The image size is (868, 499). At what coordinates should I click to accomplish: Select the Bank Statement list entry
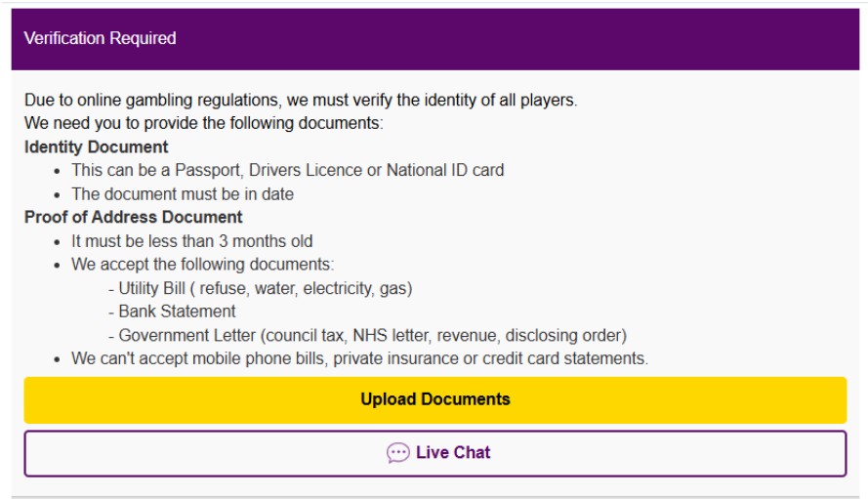(x=177, y=312)
